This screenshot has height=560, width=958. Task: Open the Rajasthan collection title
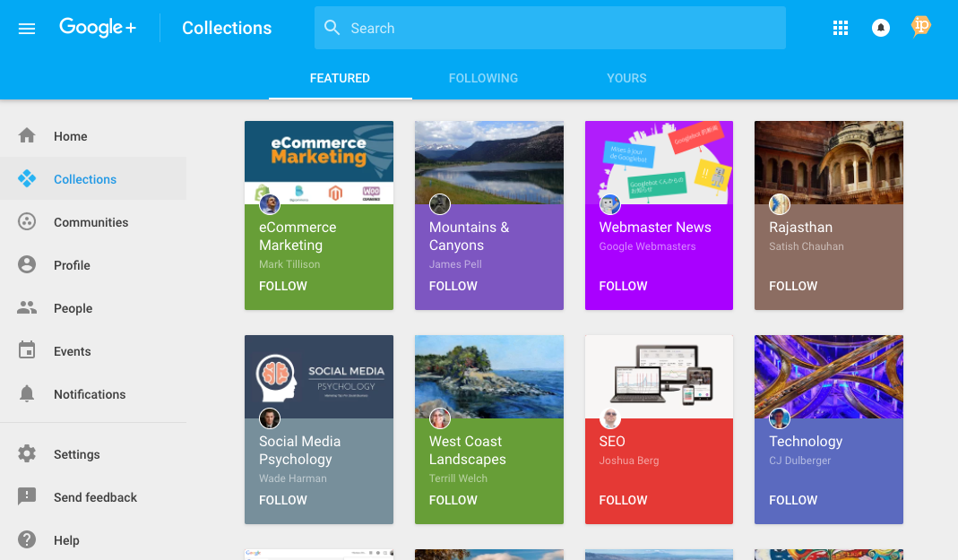click(800, 228)
